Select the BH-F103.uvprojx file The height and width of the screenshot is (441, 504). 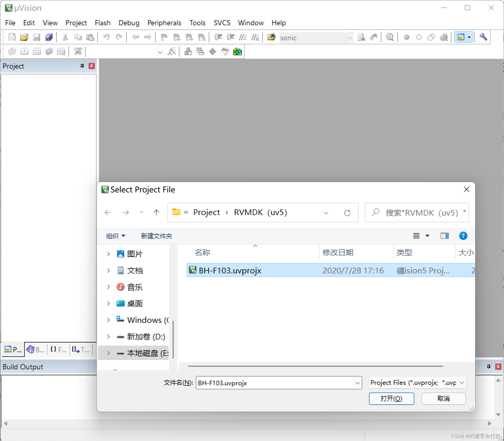point(230,270)
